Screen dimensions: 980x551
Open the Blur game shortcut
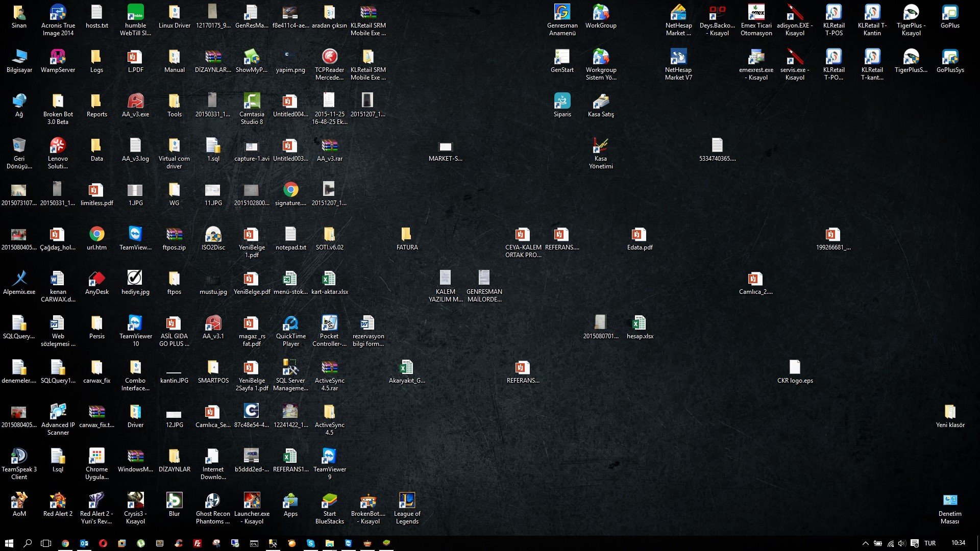174,505
